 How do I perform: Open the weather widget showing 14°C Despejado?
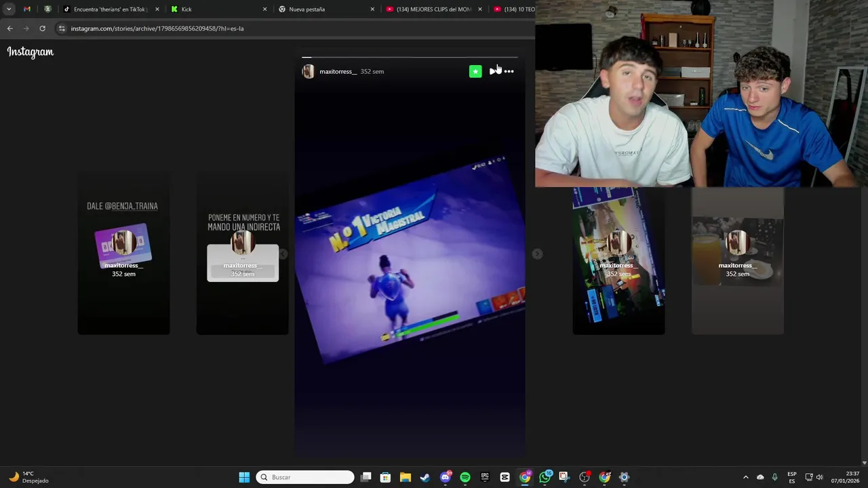click(x=28, y=477)
